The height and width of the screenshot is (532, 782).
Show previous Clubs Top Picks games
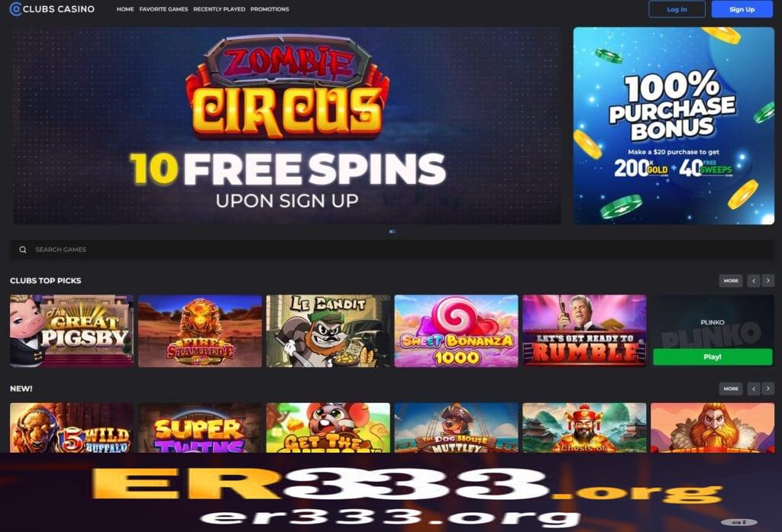coord(754,281)
